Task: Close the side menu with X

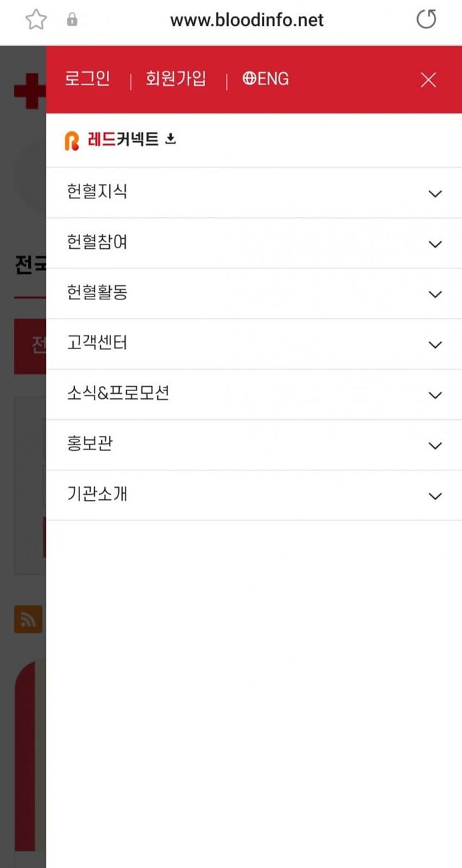Action: click(428, 79)
